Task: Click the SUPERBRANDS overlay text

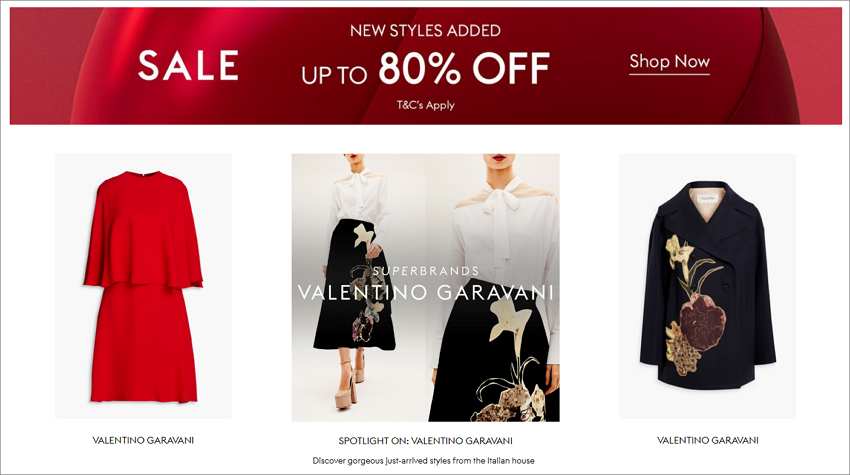Action: click(426, 271)
